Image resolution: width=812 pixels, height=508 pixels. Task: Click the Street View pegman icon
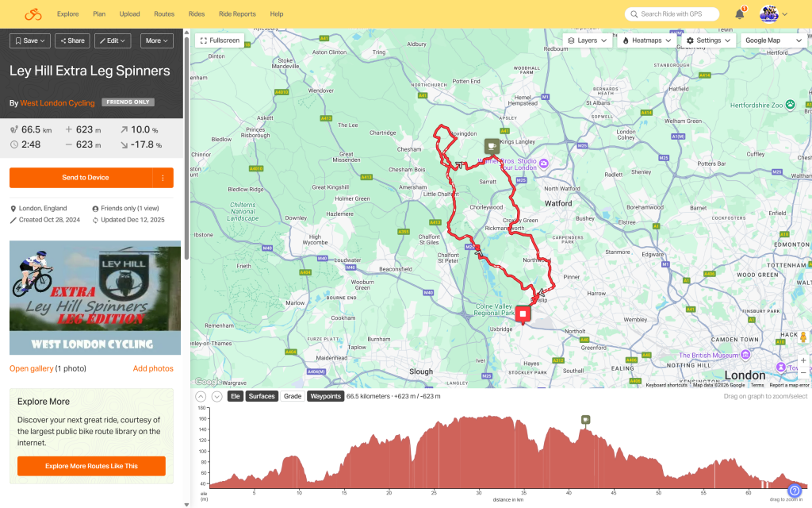(803, 337)
